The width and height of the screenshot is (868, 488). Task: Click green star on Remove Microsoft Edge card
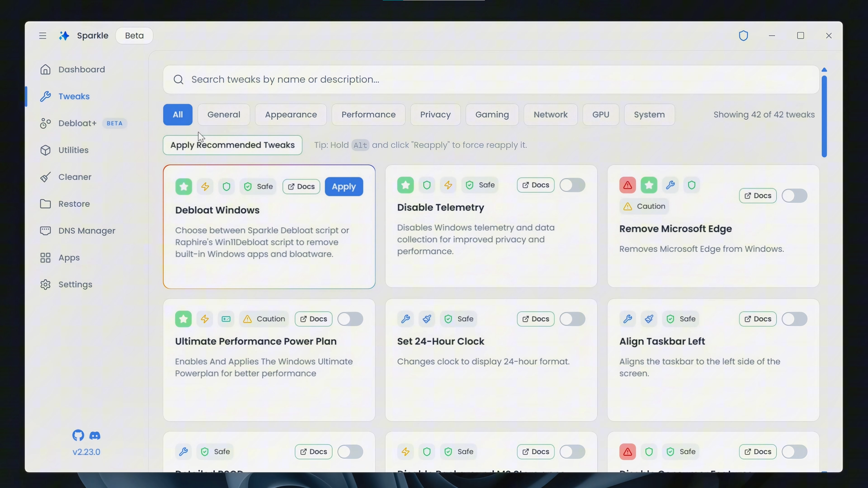point(649,185)
